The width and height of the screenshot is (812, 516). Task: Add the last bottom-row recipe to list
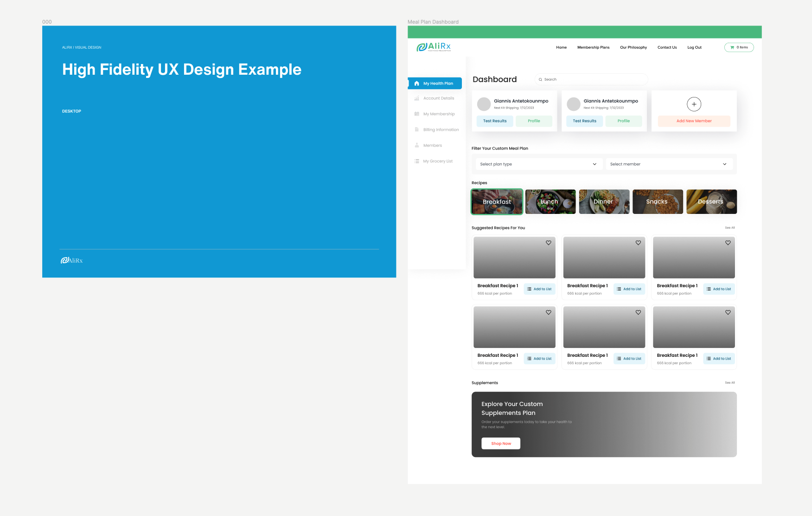pos(719,359)
